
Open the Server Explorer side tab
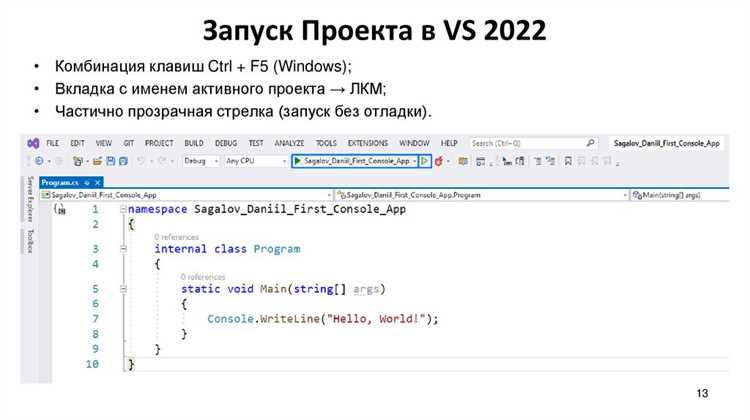30,199
